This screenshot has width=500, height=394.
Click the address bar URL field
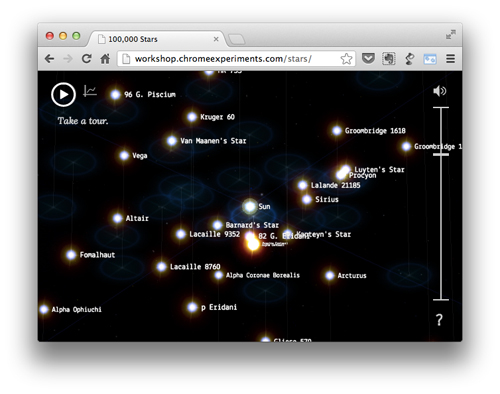pyautogui.click(x=230, y=59)
